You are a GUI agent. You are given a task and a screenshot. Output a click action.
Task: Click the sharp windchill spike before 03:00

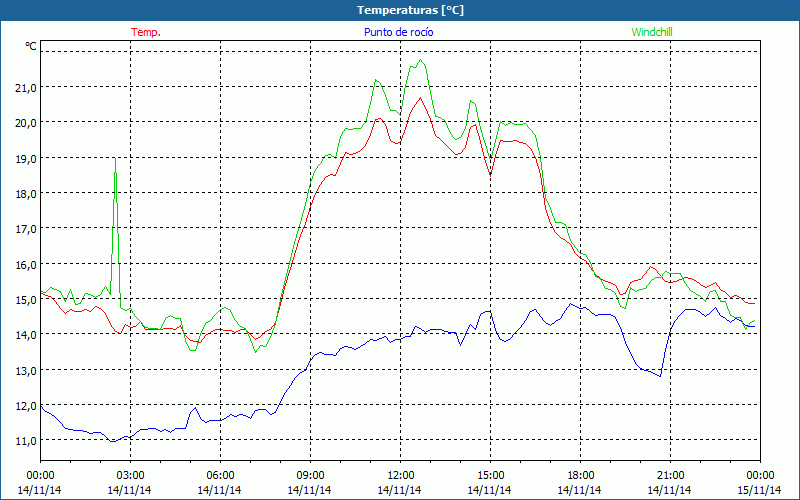(x=115, y=160)
